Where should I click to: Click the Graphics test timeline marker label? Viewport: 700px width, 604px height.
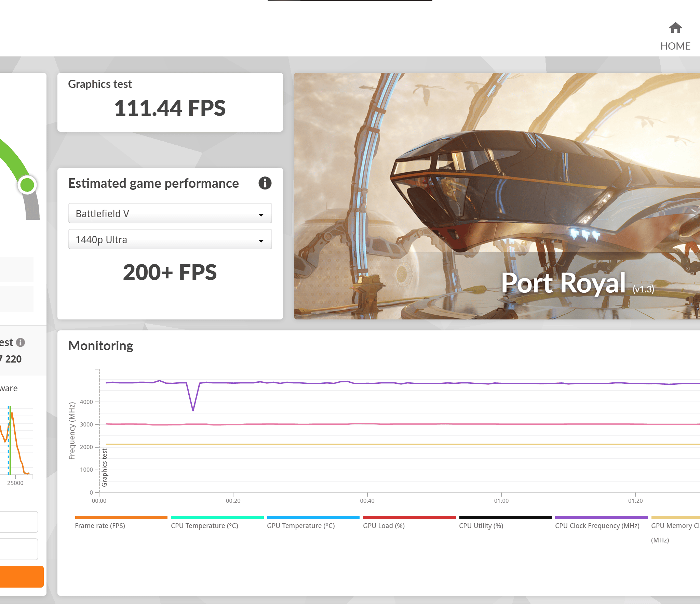coord(105,467)
